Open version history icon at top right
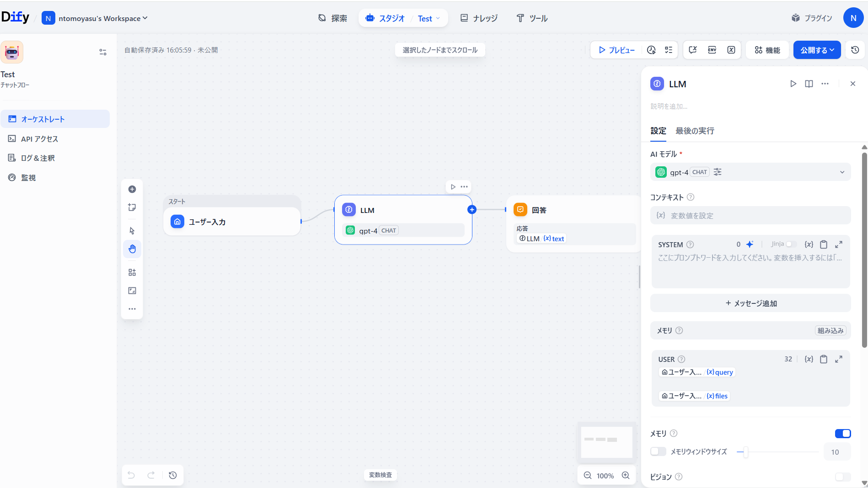Screen dimensions: 868x488 (x=855, y=50)
